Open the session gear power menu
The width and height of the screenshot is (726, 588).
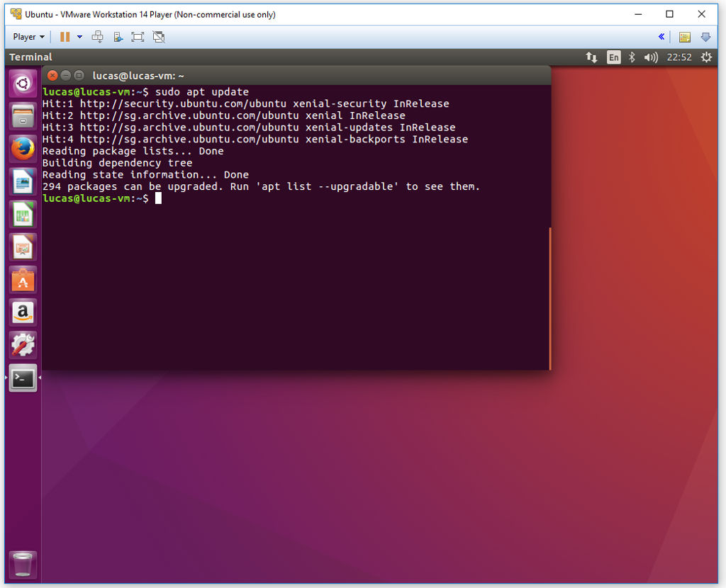click(x=706, y=57)
